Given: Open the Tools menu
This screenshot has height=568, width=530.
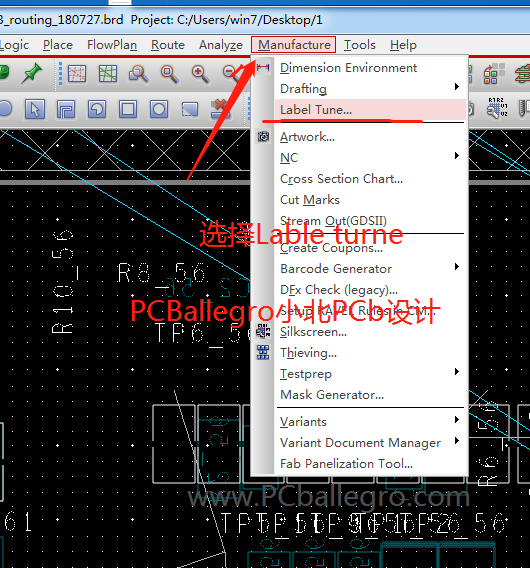Looking at the screenshot, I should pyautogui.click(x=359, y=45).
